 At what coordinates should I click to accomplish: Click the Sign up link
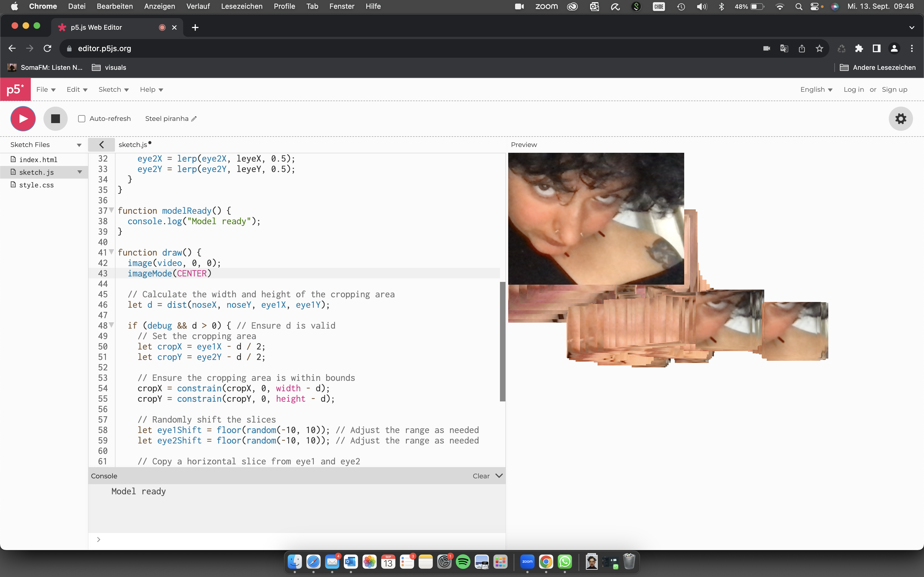(x=894, y=89)
